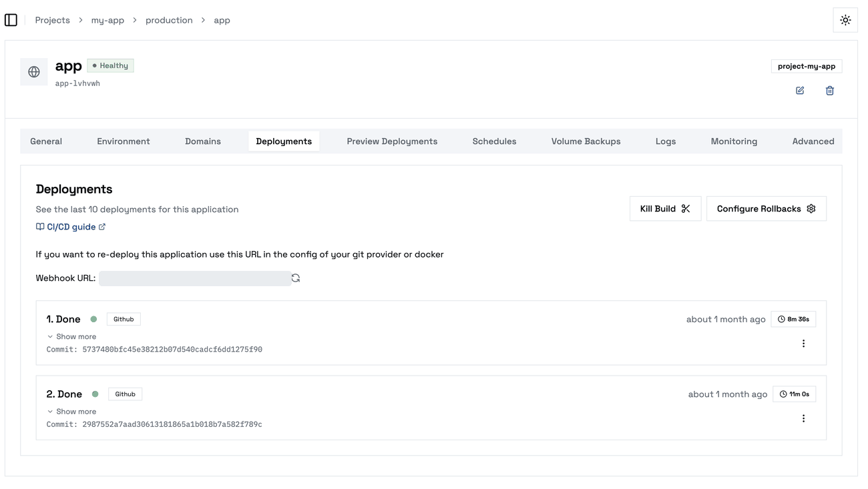868x489 pixels.
Task: Click the Healthy status badge
Action: point(110,65)
